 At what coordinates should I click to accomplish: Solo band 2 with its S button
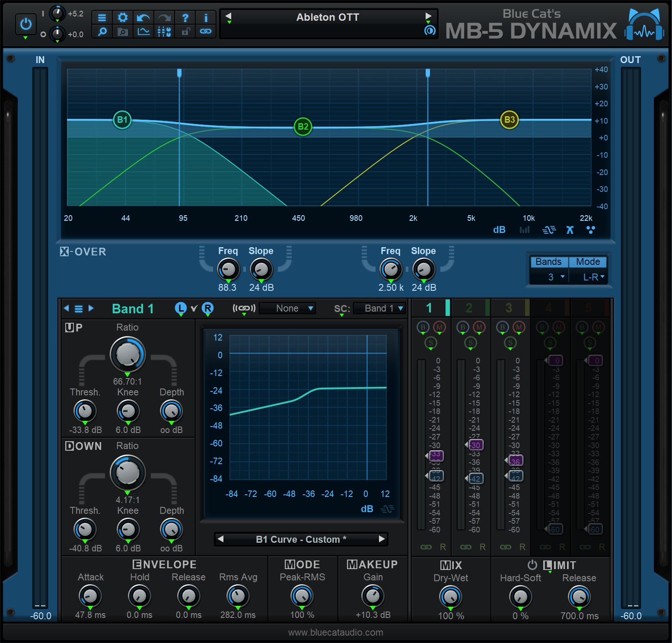[x=471, y=343]
